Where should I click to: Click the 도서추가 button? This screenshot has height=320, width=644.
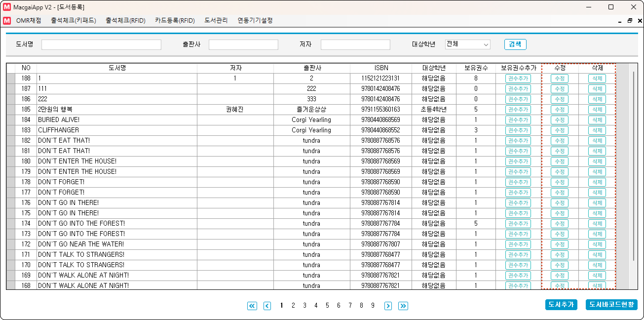pos(561,304)
